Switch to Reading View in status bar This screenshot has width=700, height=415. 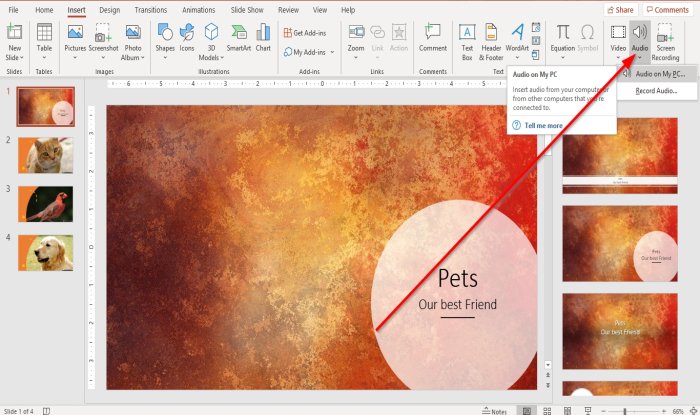(567, 410)
